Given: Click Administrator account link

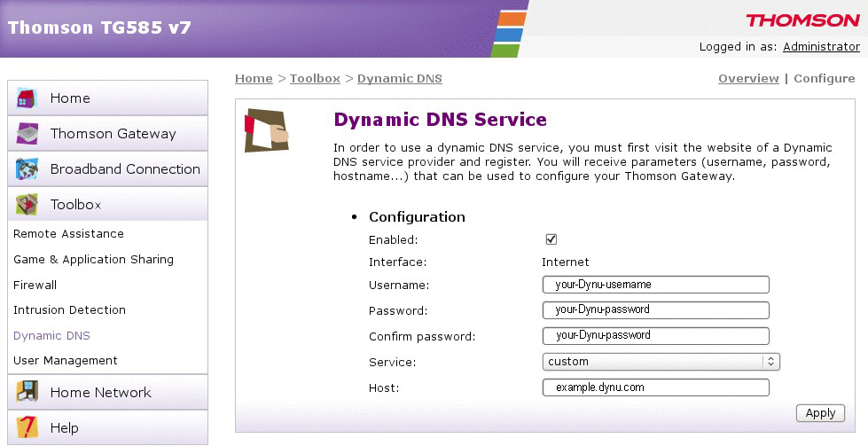Looking at the screenshot, I should [822, 46].
